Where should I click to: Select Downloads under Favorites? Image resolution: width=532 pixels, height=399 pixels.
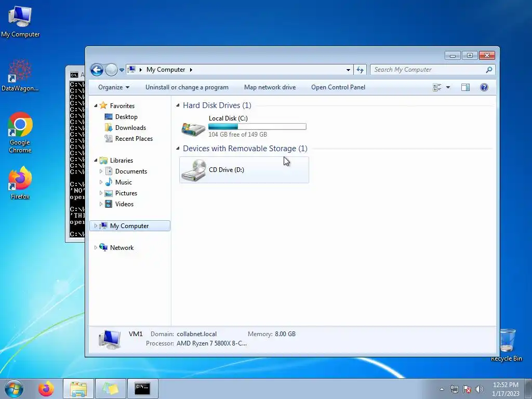pos(130,128)
